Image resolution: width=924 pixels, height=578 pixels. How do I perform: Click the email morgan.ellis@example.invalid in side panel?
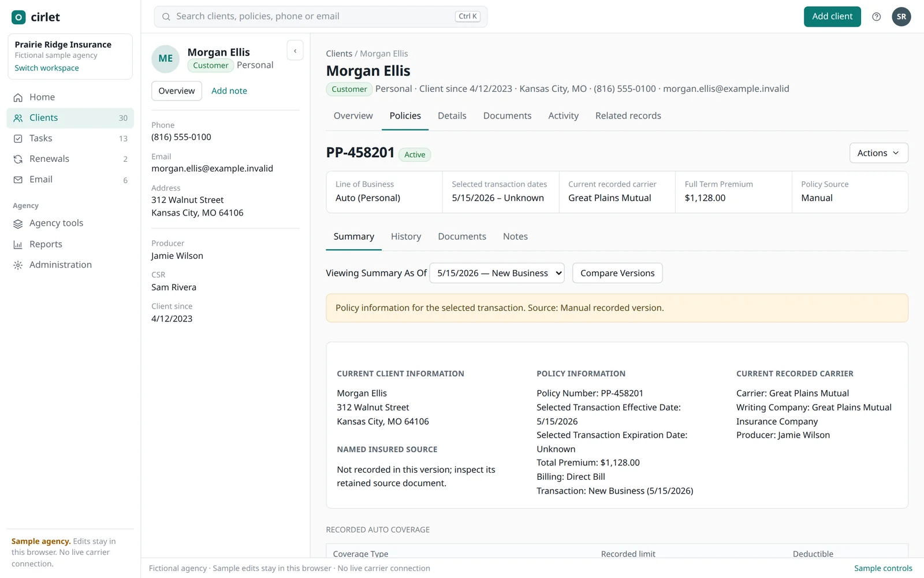click(x=212, y=169)
